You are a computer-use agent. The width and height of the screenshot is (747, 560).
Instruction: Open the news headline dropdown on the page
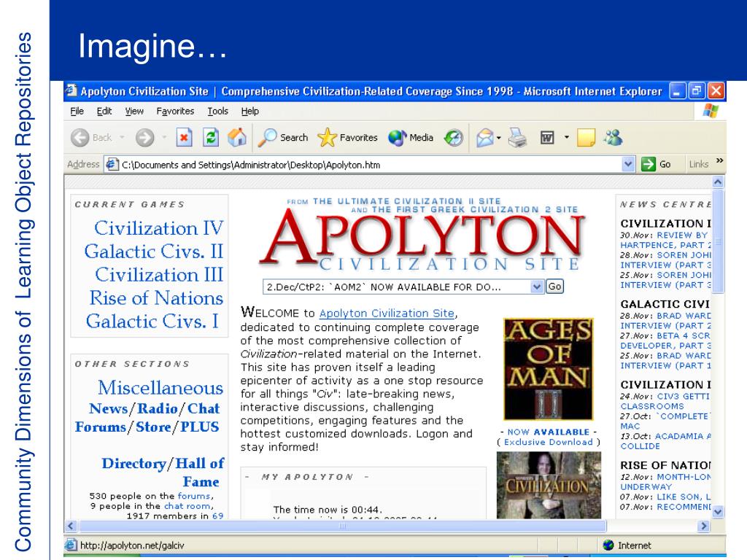coord(537,287)
